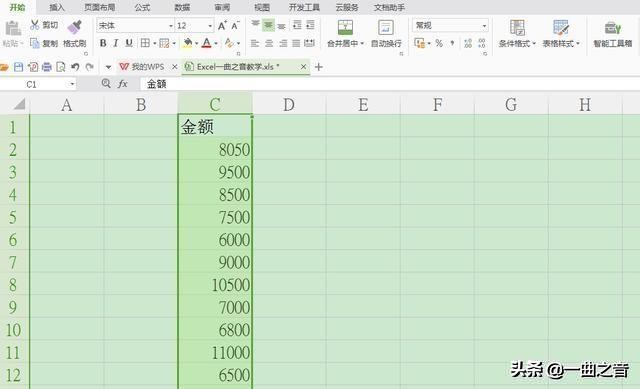Click the Print Preview icon
This screenshot has height=389, width=640.
(x=61, y=67)
